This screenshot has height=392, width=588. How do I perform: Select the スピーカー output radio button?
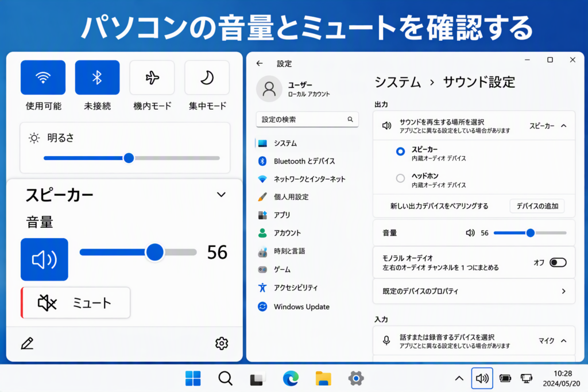[x=400, y=152]
